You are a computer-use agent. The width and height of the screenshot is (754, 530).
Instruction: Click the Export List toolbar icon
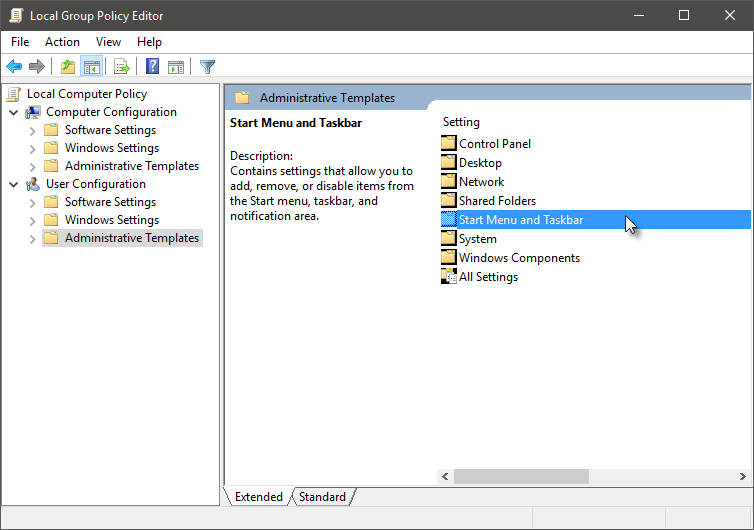click(x=122, y=66)
